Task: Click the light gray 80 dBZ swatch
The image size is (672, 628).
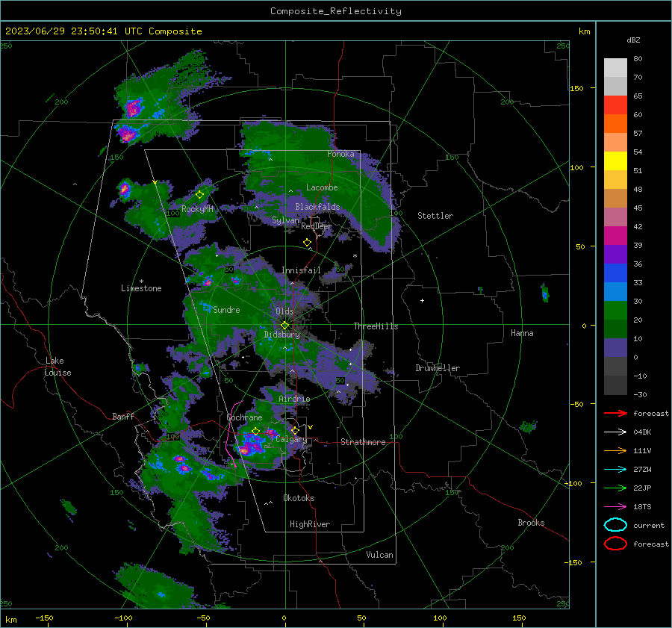Action: pyautogui.click(x=615, y=67)
